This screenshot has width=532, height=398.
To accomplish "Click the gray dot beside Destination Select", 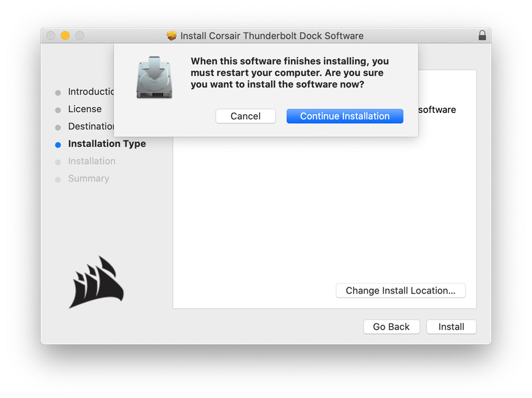I will (58, 127).
